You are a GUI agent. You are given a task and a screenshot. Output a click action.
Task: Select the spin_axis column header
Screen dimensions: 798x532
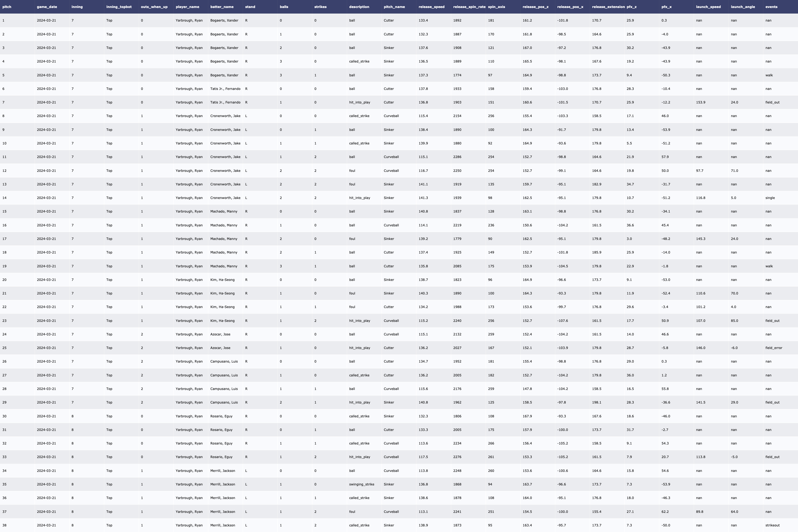[496, 7]
